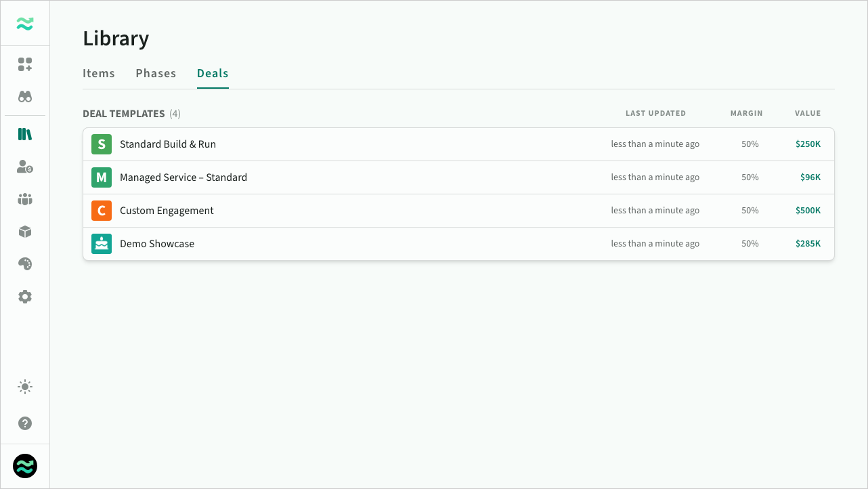The height and width of the screenshot is (489, 868).
Task: Click the $500K value of Custom Engagement
Action: (x=808, y=211)
